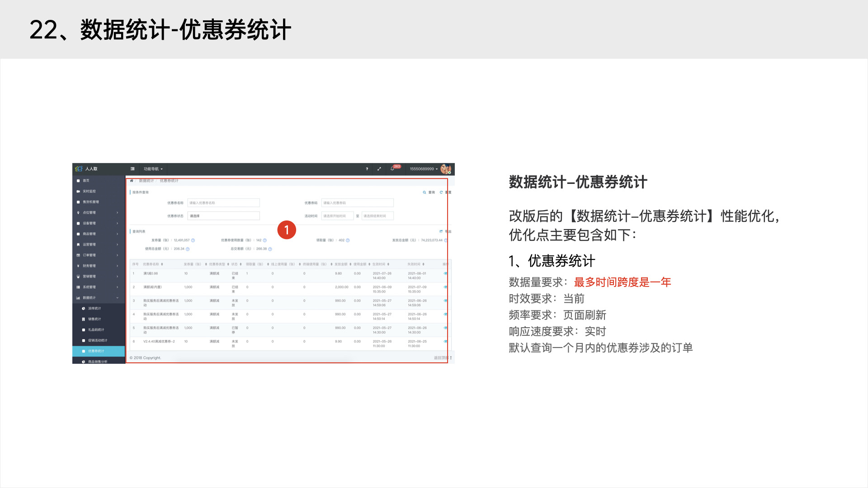Viewport: 868px width, 488px height.
Task: Click the 2,000.00 发放金额 cell
Action: 342,287
